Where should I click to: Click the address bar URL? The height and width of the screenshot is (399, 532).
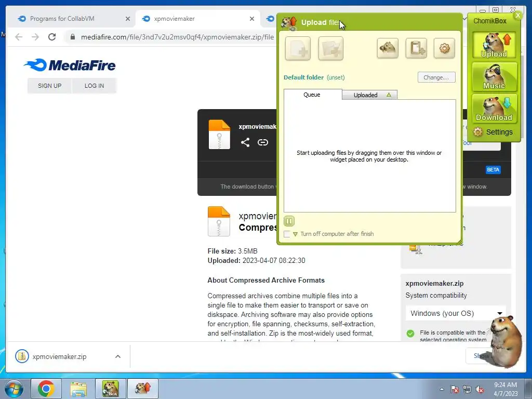coord(178,37)
